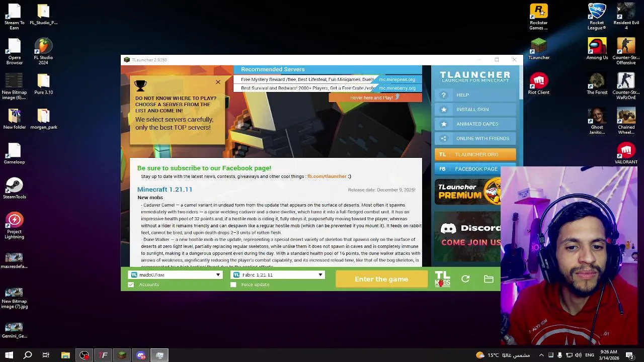
Task: Click the refresh arrow icon in TLauncher
Action: click(465, 279)
